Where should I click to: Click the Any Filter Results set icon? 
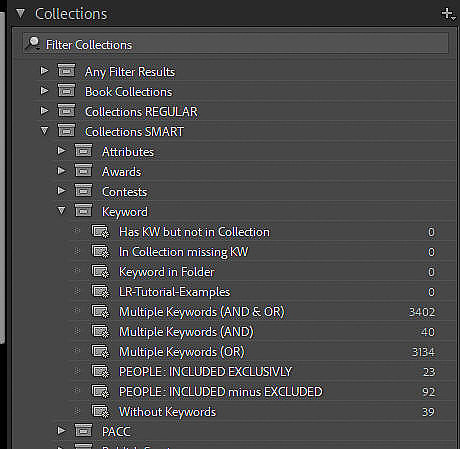(67, 70)
